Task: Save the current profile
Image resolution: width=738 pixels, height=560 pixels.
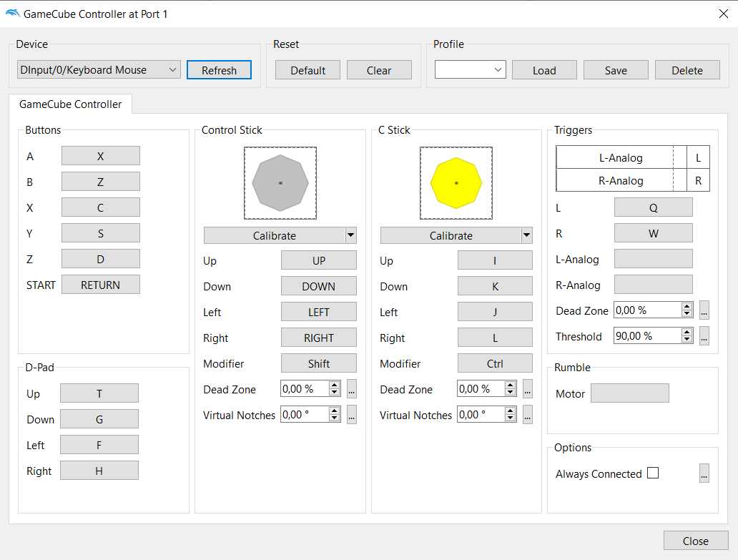Action: [616, 69]
